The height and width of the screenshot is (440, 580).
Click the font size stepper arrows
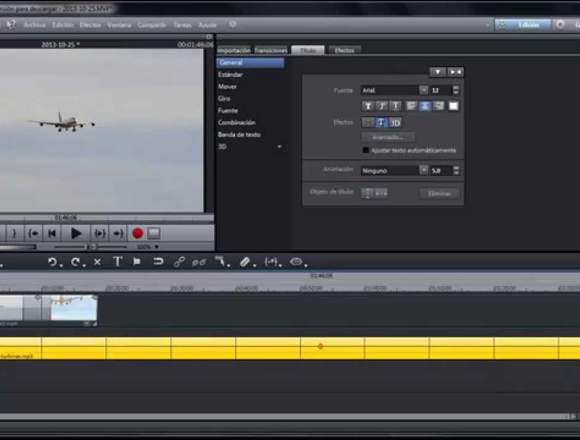[x=456, y=90]
